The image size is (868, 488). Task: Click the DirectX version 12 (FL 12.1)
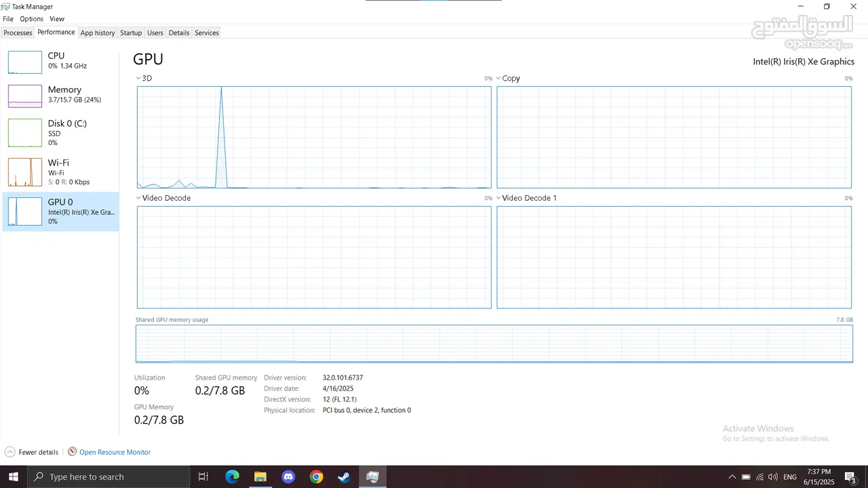pos(340,399)
